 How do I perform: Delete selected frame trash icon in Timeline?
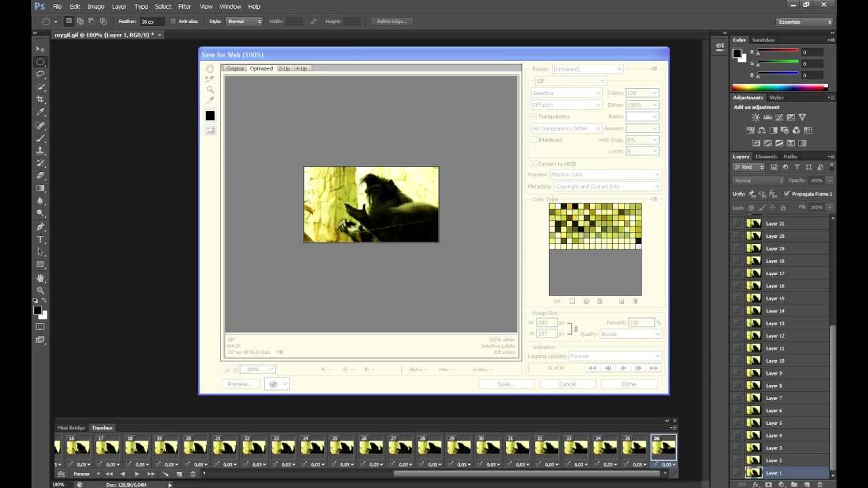(193, 474)
